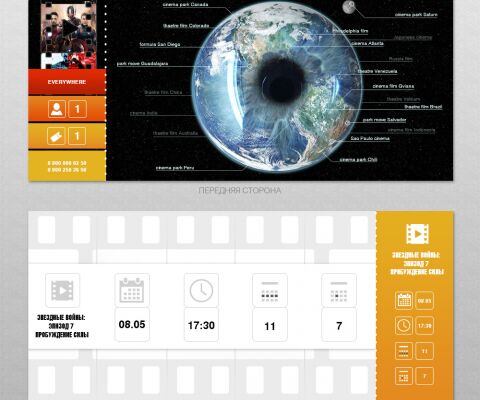Select the Russia film label

click(x=401, y=59)
